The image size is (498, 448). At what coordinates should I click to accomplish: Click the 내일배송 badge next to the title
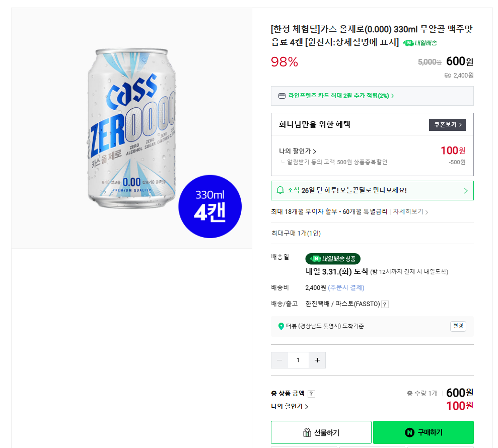click(420, 43)
